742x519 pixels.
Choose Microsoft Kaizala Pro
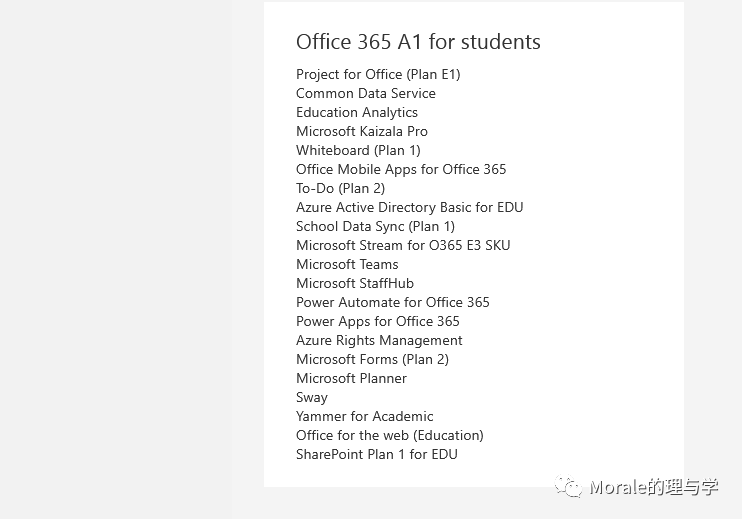click(x=362, y=131)
